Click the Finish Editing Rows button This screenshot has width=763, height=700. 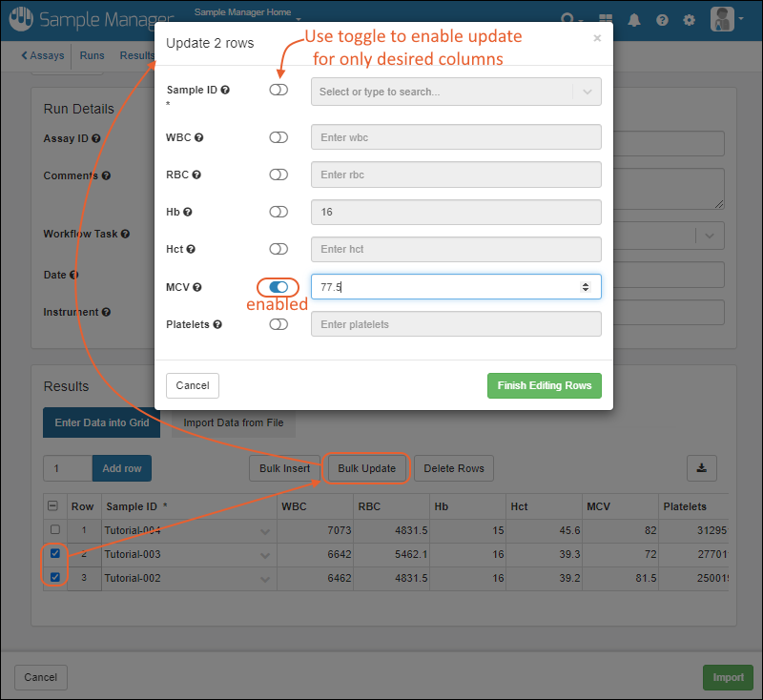tap(544, 385)
